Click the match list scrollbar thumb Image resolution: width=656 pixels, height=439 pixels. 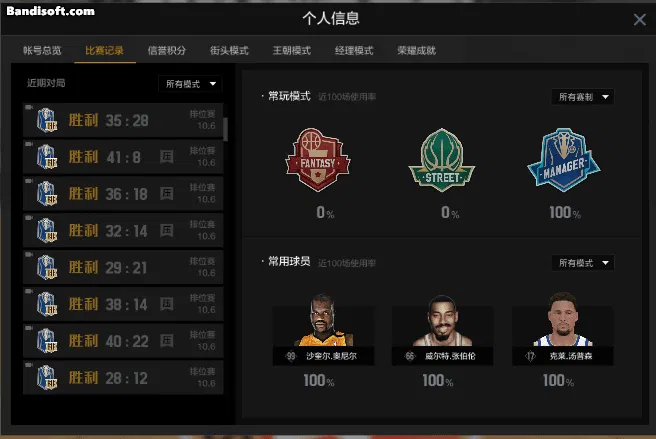[226, 129]
